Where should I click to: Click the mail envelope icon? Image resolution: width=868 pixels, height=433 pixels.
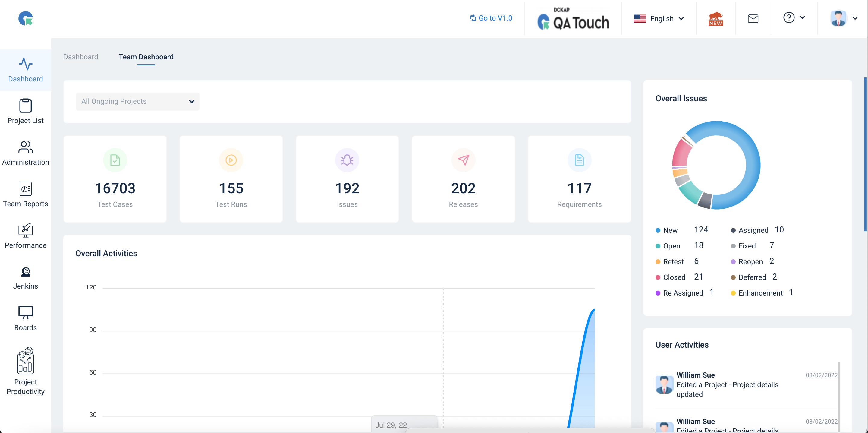[x=753, y=19]
